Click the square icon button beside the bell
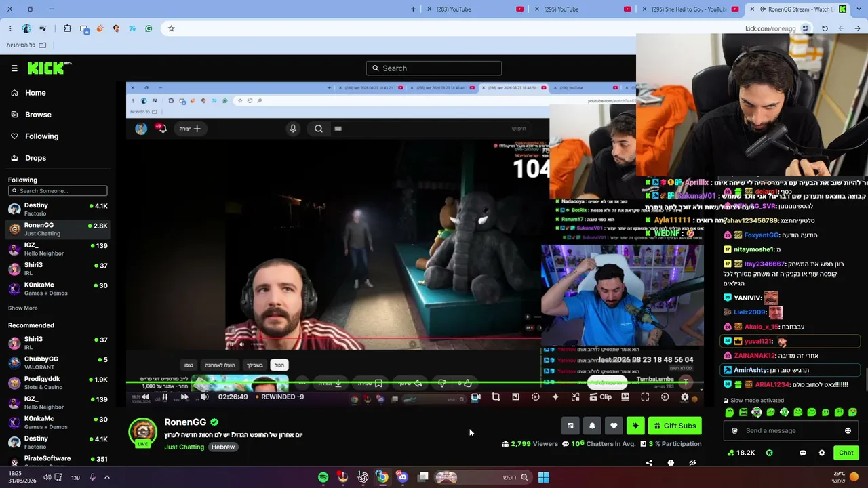Screen dimensions: 868x488 [x=570, y=426]
